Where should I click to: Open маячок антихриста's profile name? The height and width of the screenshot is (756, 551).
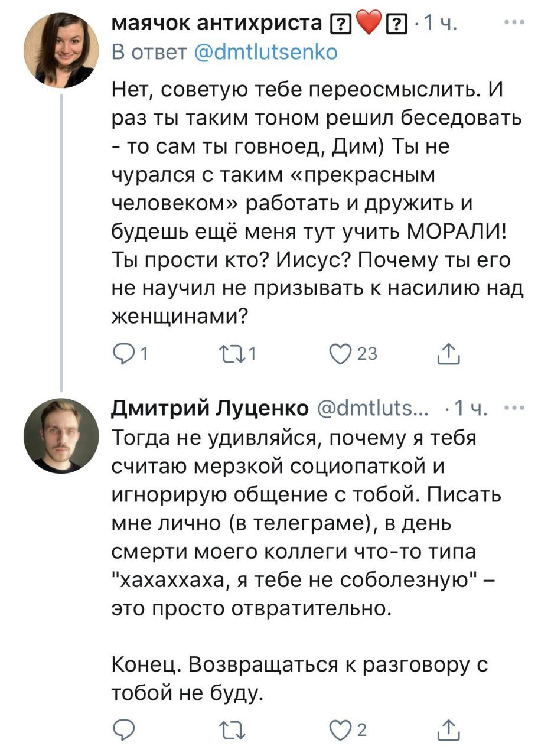[218, 23]
